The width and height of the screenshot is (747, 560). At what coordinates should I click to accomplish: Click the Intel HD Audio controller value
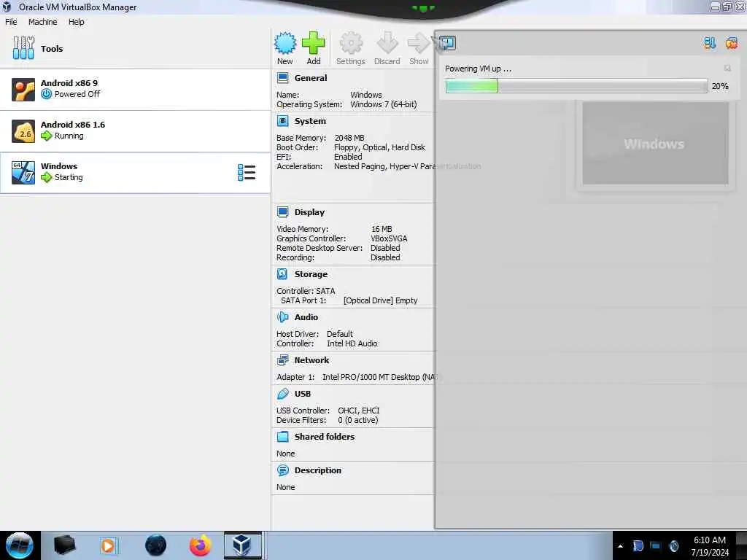click(x=352, y=343)
